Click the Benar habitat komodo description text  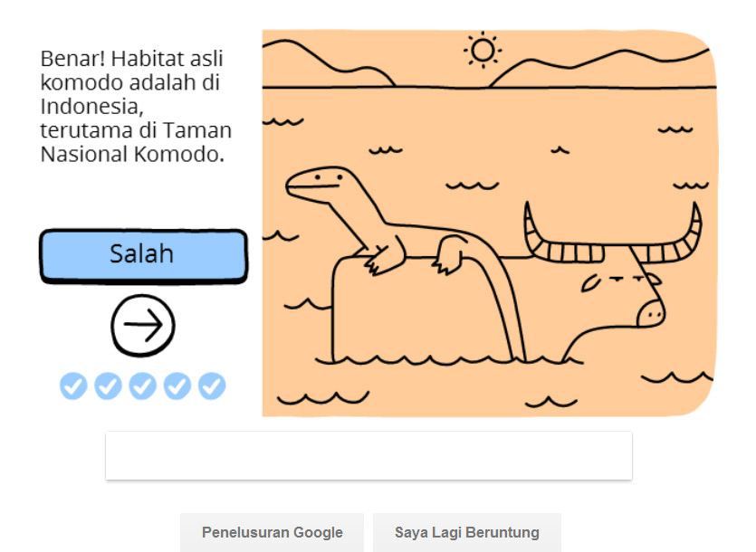tap(136, 106)
